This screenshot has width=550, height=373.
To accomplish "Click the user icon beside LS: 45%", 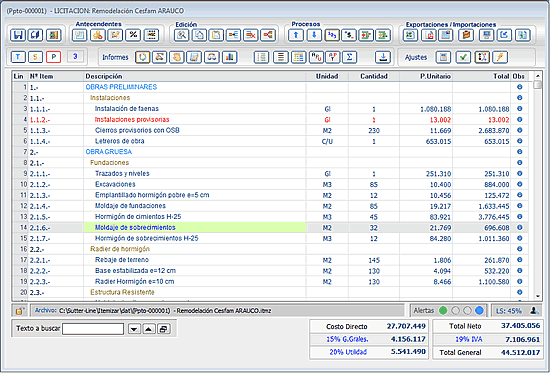I will coord(535,311).
